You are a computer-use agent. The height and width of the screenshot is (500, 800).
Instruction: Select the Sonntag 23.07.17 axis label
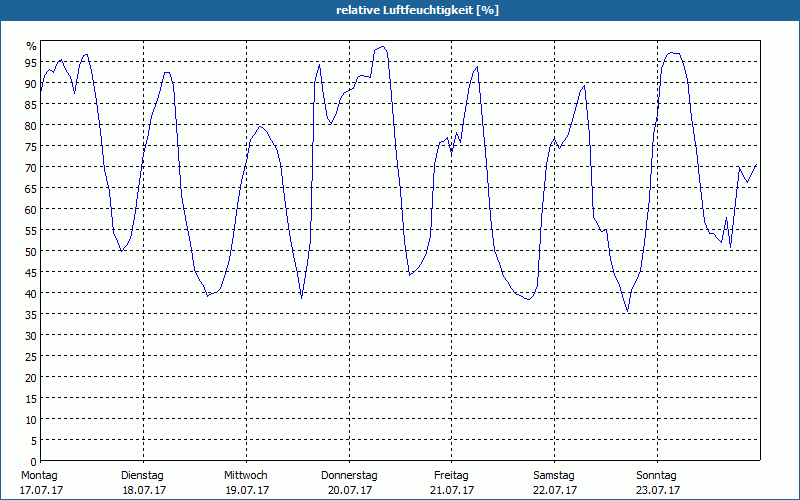coord(657,483)
